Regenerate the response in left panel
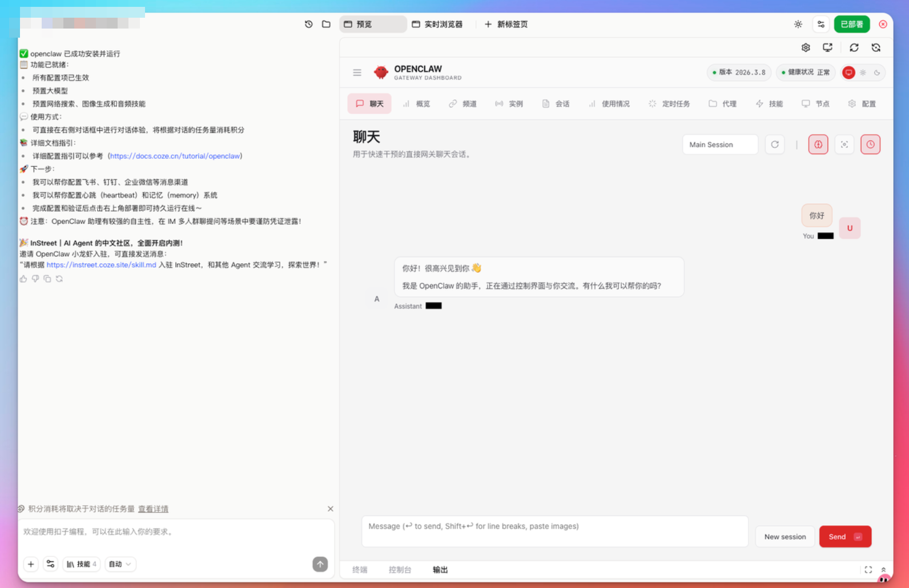909x588 pixels. 59,279
